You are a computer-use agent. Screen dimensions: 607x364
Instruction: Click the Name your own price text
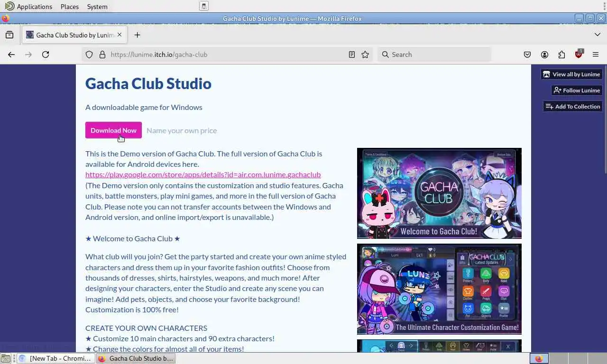tap(182, 130)
